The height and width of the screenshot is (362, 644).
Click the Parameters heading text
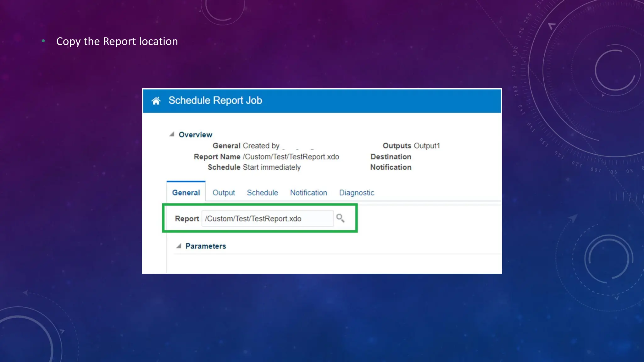(x=206, y=246)
